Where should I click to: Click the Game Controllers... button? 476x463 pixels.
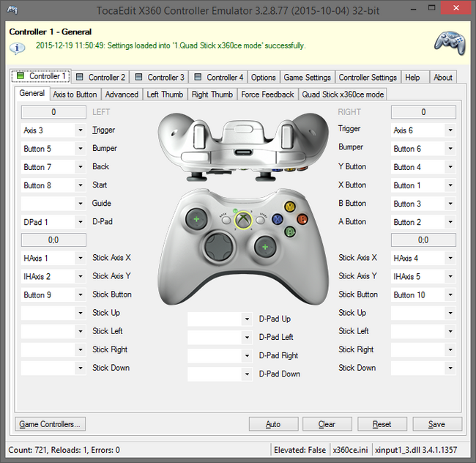pyautogui.click(x=50, y=424)
